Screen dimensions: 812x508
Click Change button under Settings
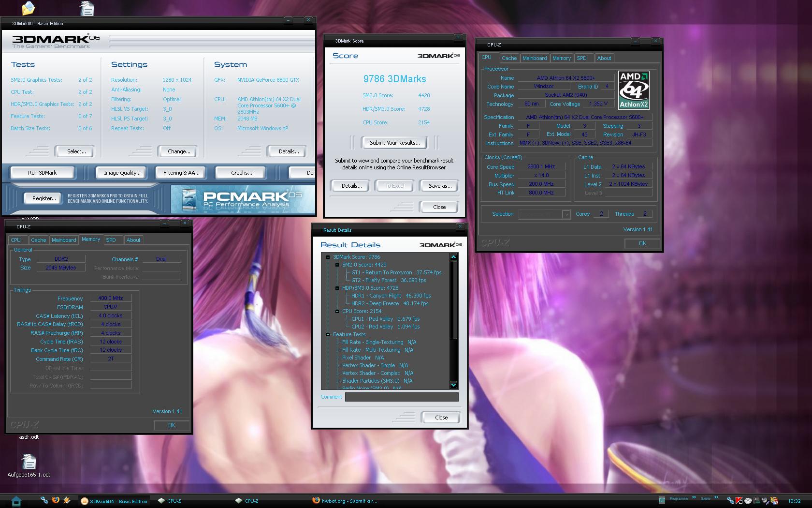pyautogui.click(x=179, y=151)
